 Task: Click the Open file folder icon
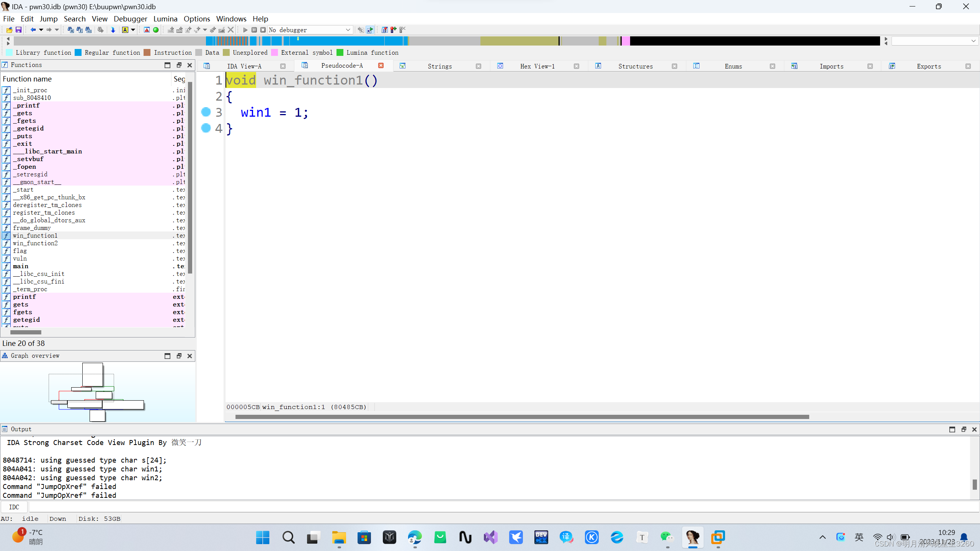10,30
